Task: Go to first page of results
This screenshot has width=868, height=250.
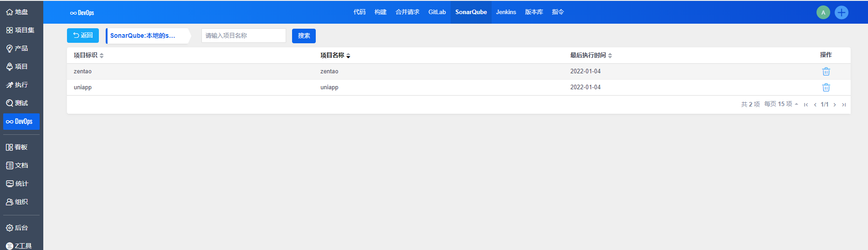Action: pos(806,105)
